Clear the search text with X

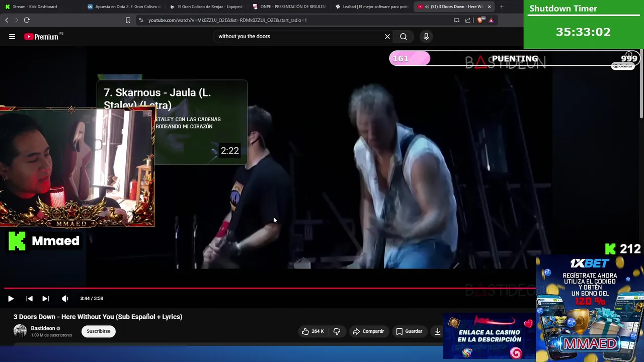387,36
